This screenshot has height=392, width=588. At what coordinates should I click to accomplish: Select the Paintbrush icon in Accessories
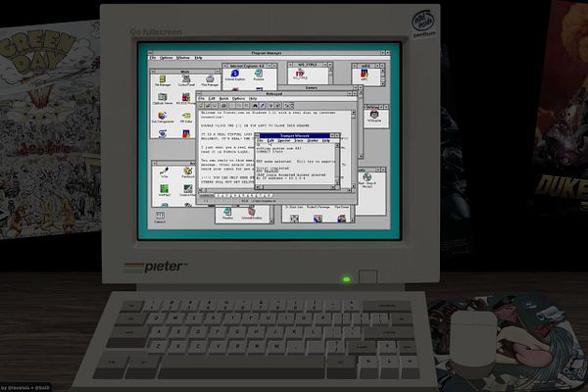[x=188, y=172]
